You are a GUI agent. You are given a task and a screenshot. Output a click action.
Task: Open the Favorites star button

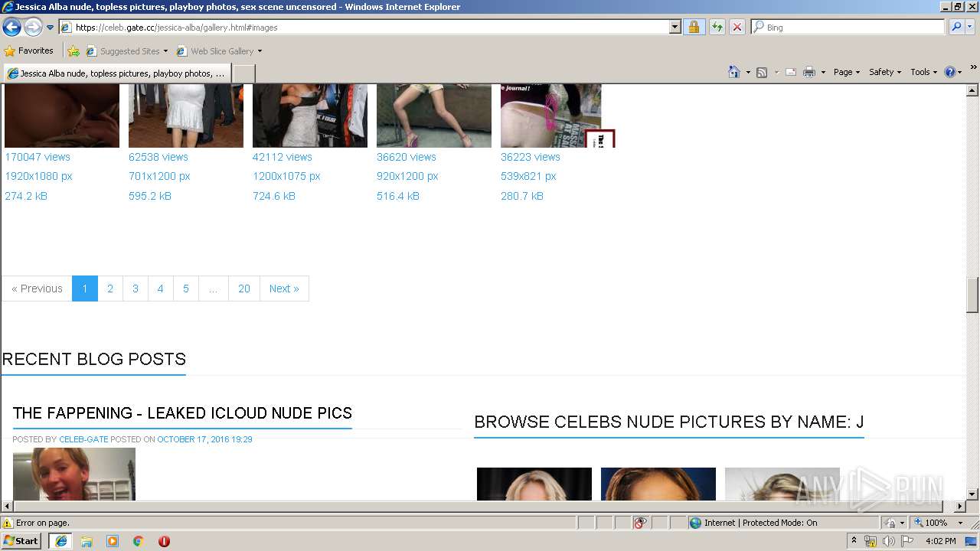coord(29,51)
